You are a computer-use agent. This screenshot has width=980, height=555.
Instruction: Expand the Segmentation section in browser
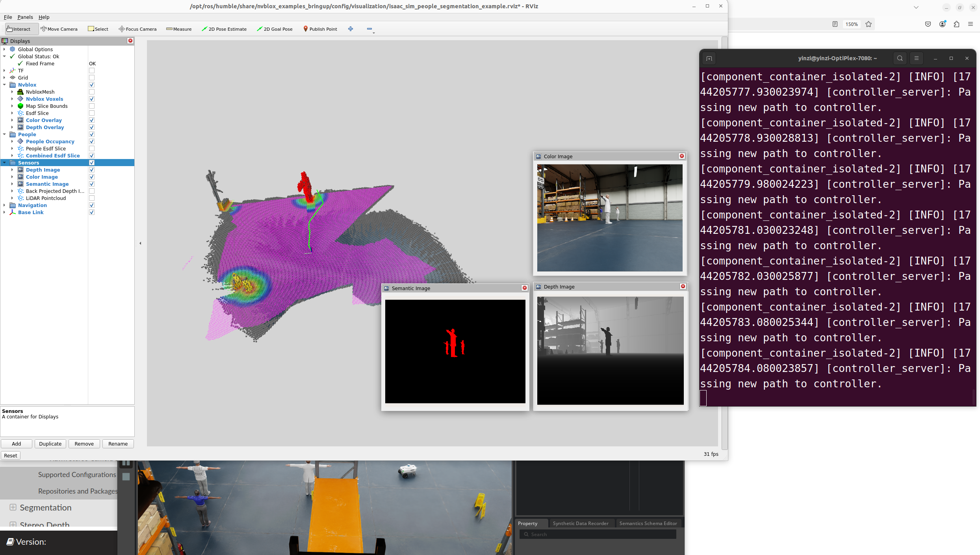point(13,507)
